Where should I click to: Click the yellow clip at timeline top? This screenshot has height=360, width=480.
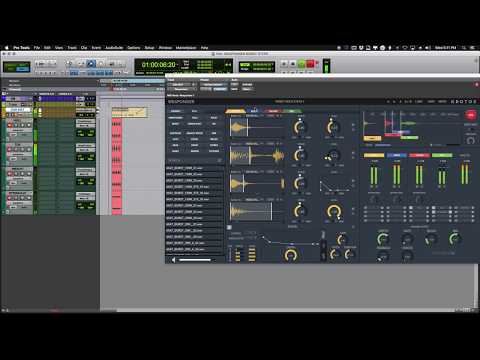pyautogui.click(x=129, y=112)
